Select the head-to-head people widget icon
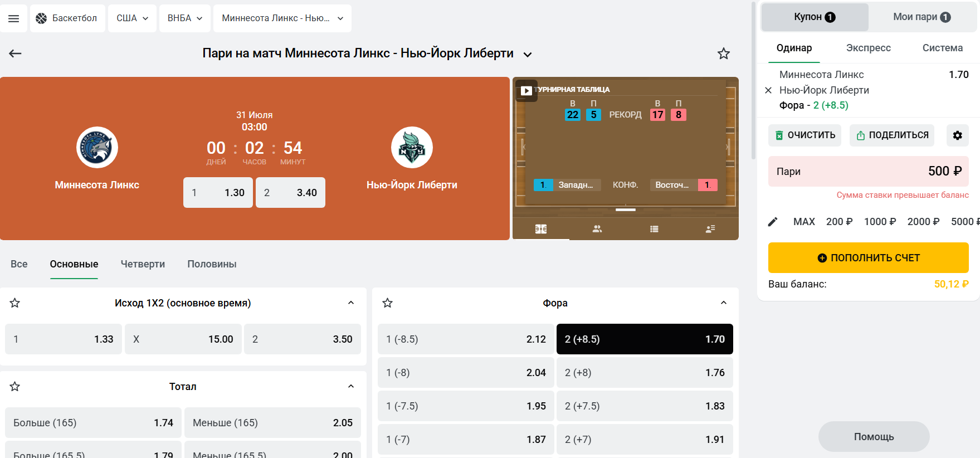 (x=597, y=229)
